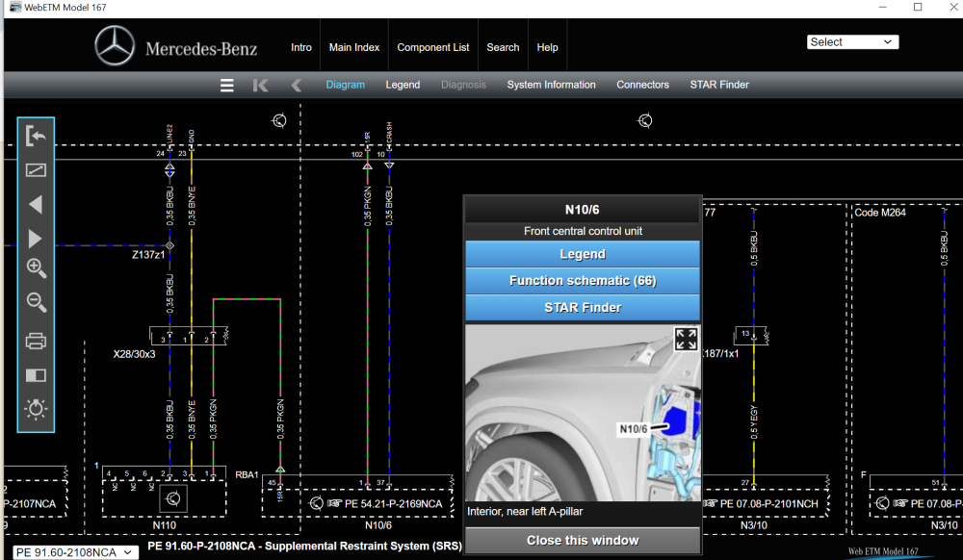The image size is (963, 560).
Task: Click the Z137z1 splice label
Action: click(148, 254)
